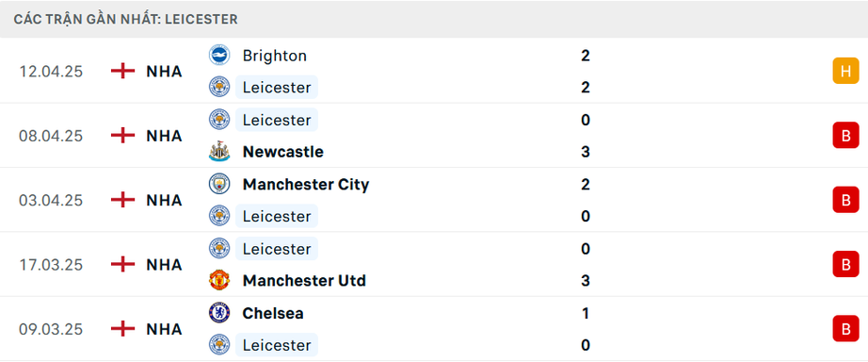Click the Manchester Utd crest icon
The height and width of the screenshot is (362, 868).
click(x=219, y=280)
